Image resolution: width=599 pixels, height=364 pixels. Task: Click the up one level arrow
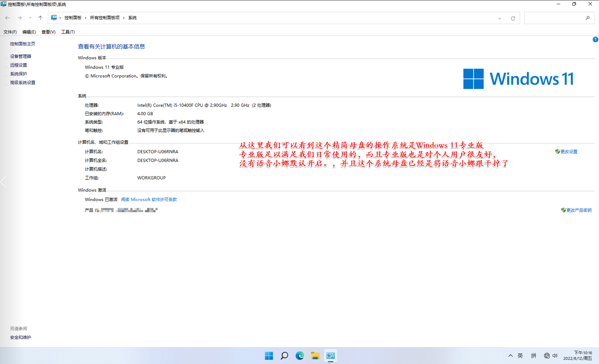[40, 18]
